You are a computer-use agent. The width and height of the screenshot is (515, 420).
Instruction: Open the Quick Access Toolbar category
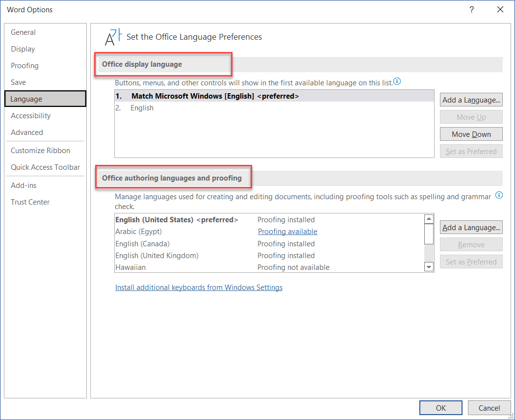tap(45, 167)
